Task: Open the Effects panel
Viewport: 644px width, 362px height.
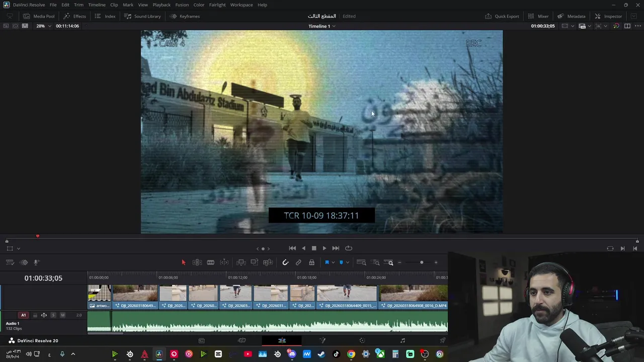Action: 75,16
